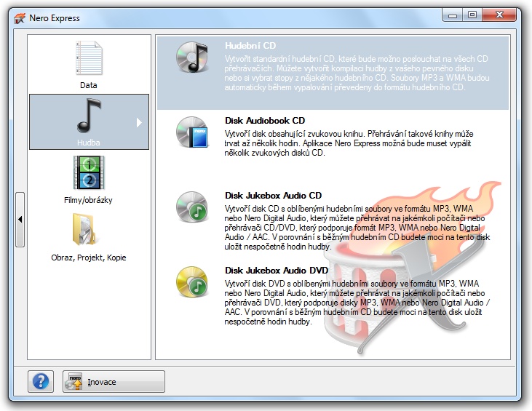Open the Disk Jukebox Audio CD title

click(x=273, y=196)
